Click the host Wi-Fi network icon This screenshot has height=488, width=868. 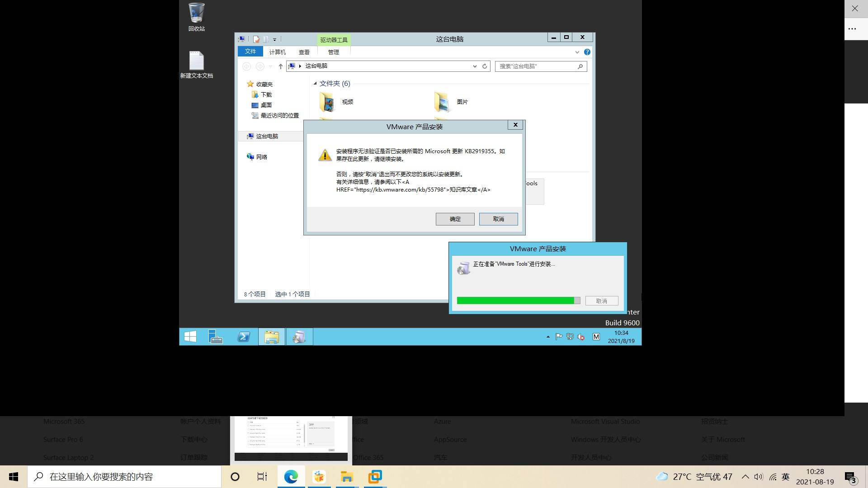pyautogui.click(x=773, y=477)
